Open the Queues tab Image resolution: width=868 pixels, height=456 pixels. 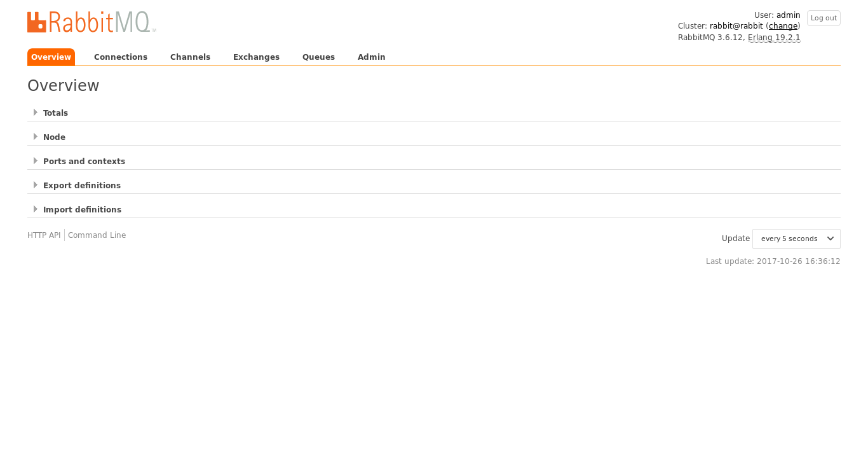click(x=318, y=57)
